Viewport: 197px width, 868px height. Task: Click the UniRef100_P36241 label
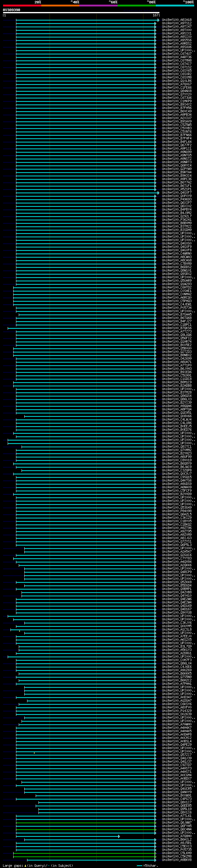[176, 220]
